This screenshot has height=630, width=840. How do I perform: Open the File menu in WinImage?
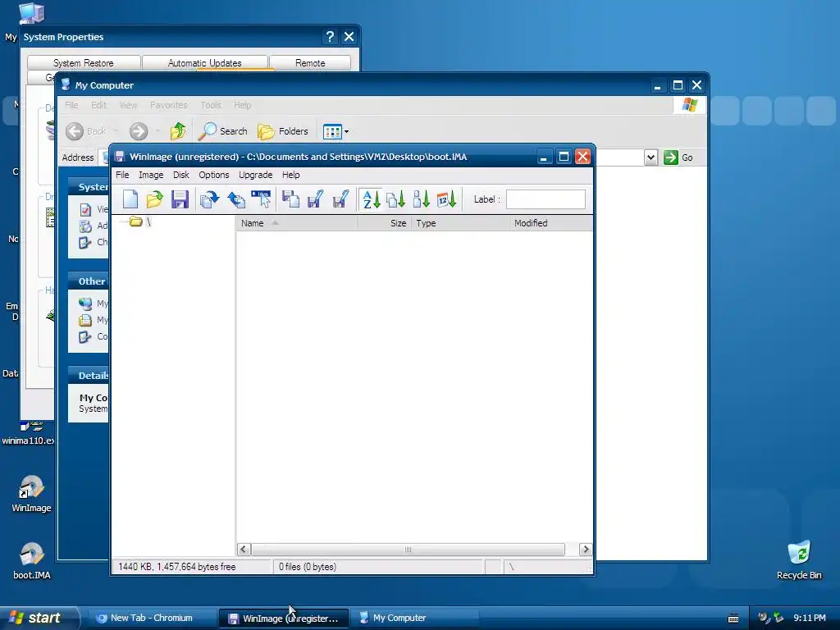[x=122, y=175]
